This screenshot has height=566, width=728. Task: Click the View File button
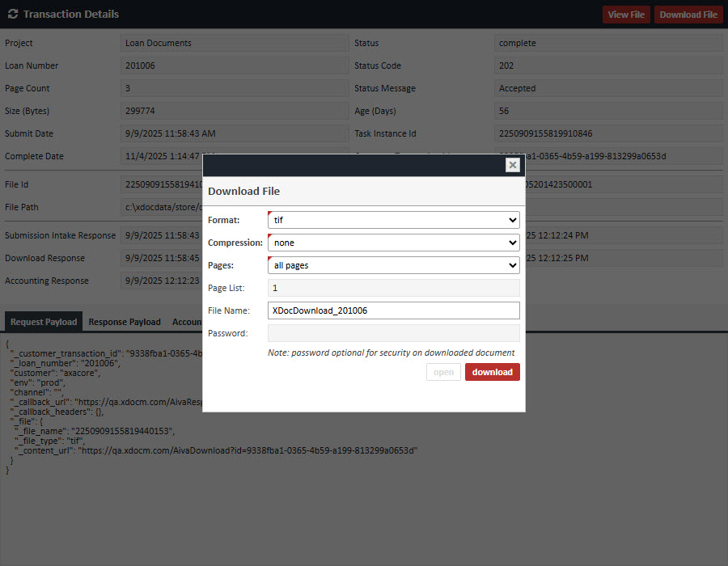[625, 15]
